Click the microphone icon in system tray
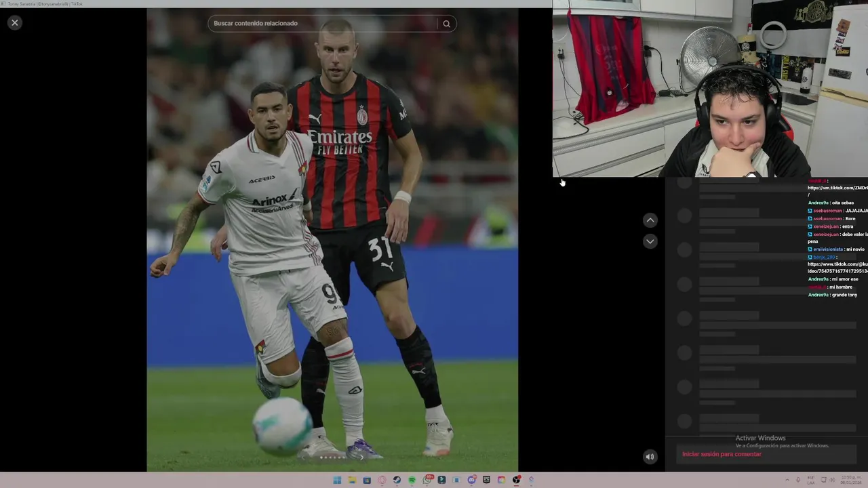Screen dimensions: 868x488 (798, 480)
